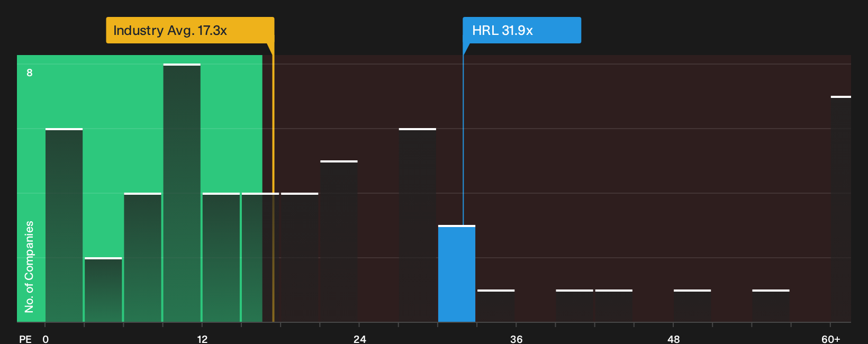Select the bar ending at PE 36
This screenshot has width=868, height=344.
[x=496, y=306]
